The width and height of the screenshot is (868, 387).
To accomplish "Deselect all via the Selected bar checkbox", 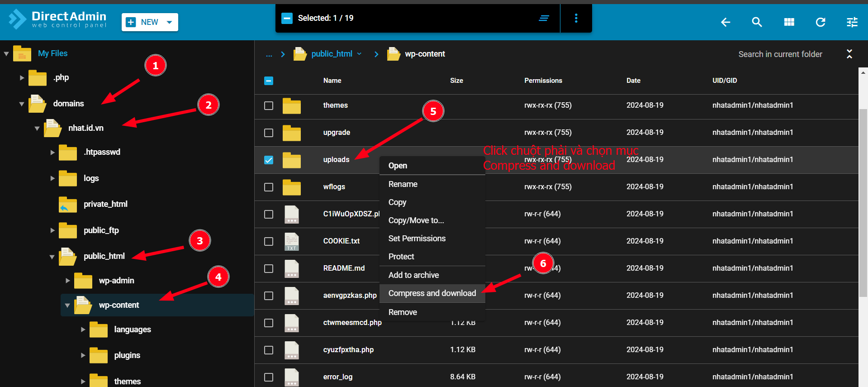I will (x=287, y=18).
